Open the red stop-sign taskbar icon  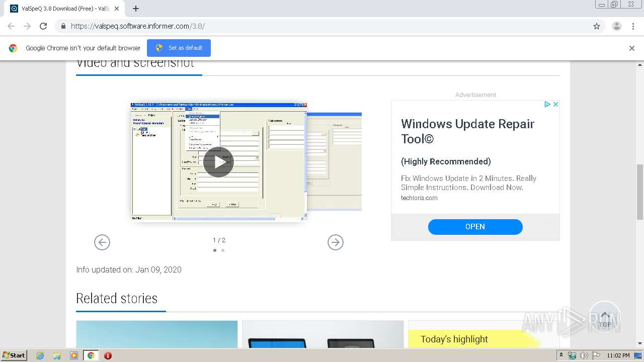tap(108, 355)
